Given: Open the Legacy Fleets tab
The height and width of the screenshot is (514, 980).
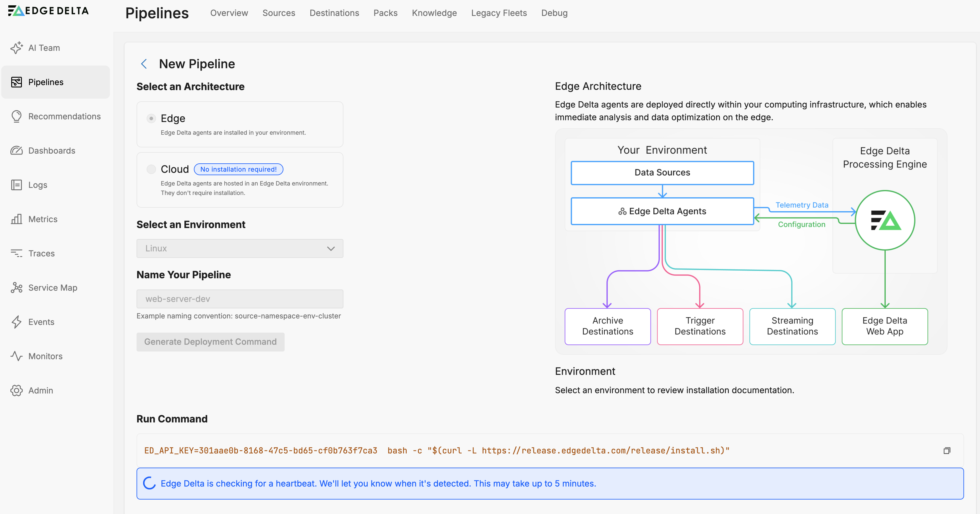Looking at the screenshot, I should coord(499,13).
